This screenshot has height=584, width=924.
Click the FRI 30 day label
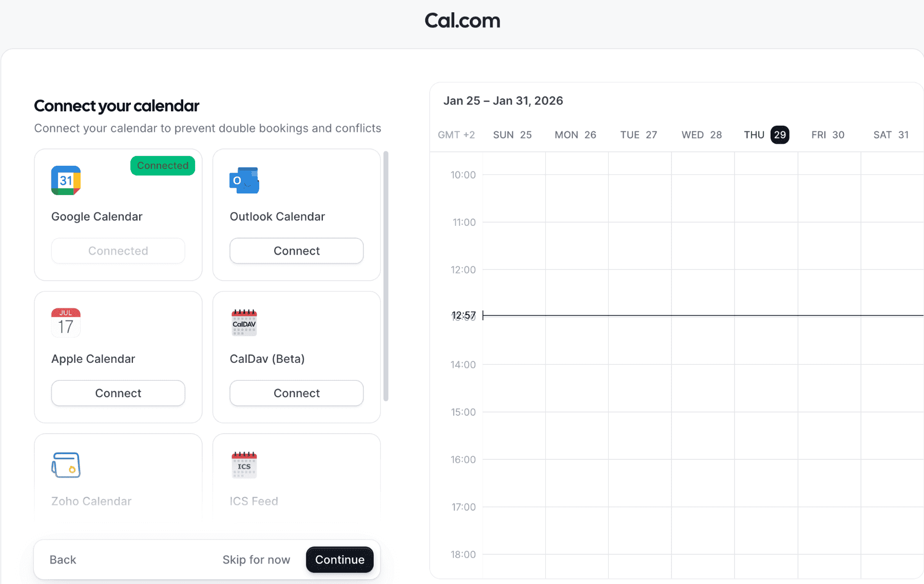click(827, 134)
